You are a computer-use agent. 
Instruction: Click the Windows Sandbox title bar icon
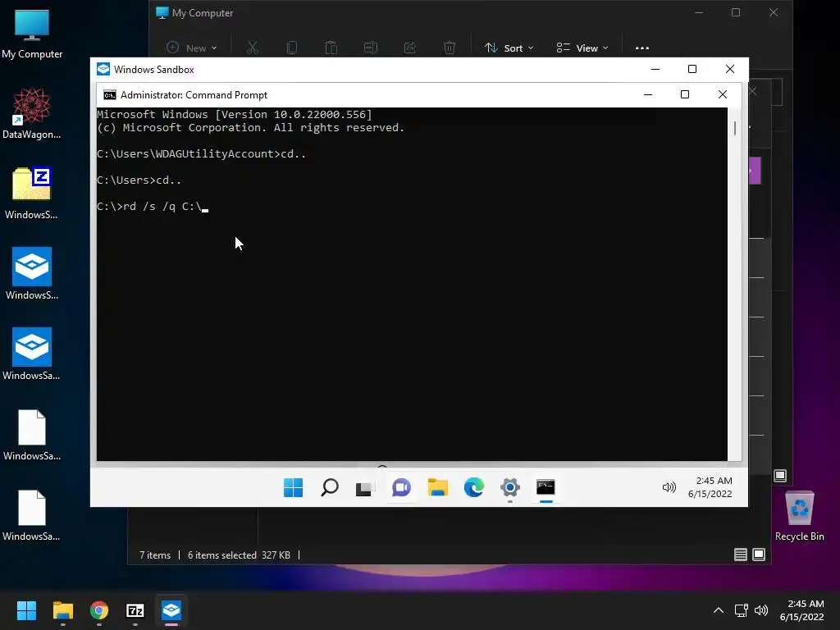[x=103, y=69]
